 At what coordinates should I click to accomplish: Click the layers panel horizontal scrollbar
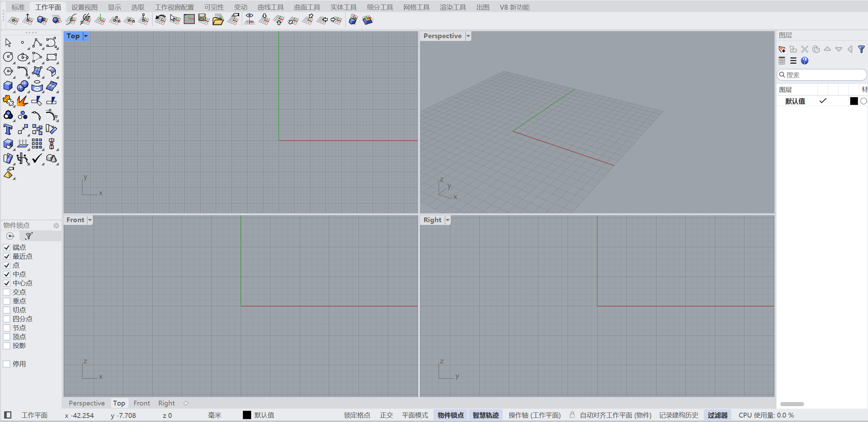792,404
